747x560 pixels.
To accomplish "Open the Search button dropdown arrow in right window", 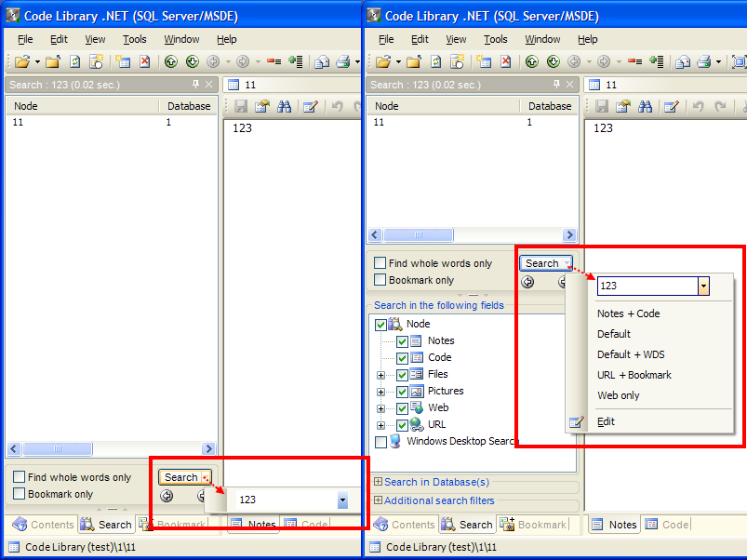I will click(567, 263).
